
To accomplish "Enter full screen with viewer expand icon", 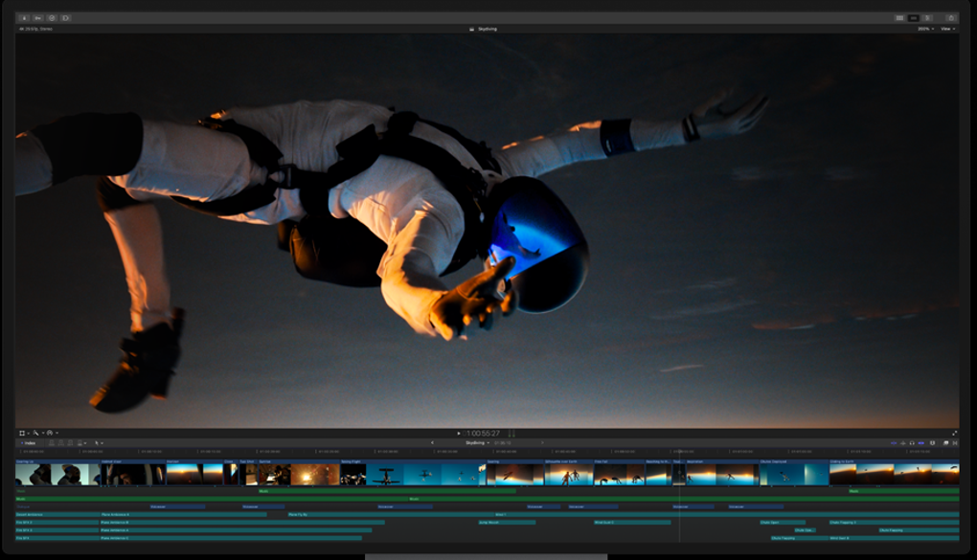I will (x=955, y=433).
